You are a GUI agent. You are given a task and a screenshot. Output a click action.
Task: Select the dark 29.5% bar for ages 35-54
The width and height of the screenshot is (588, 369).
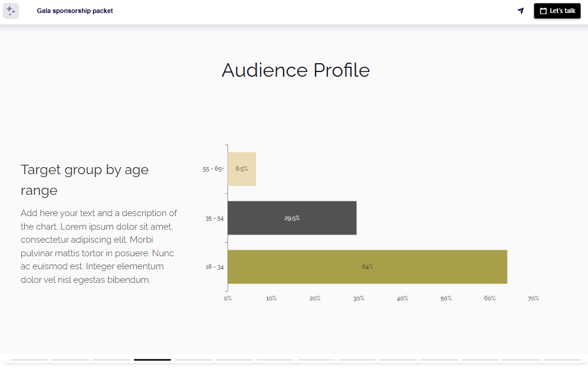[x=292, y=218]
